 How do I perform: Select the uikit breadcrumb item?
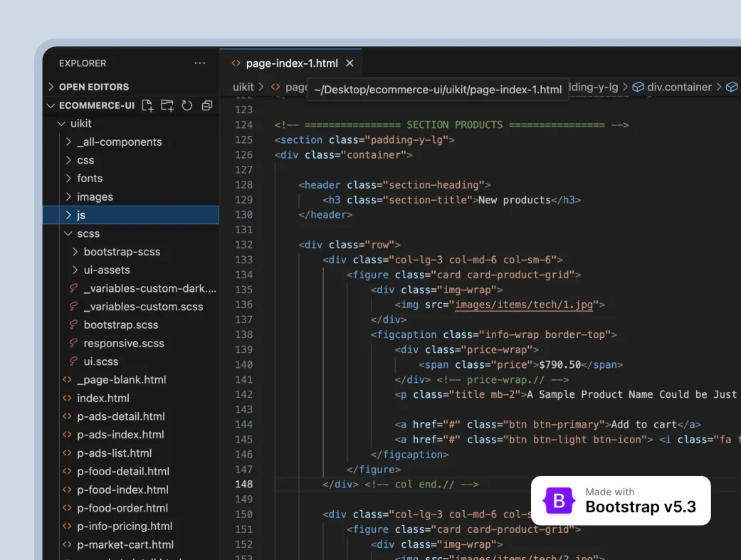(244, 87)
